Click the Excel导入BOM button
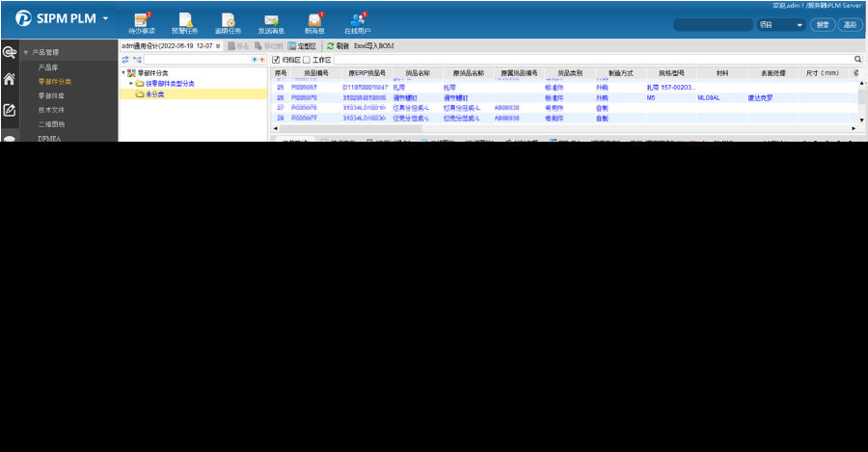868x452 pixels. [374, 45]
